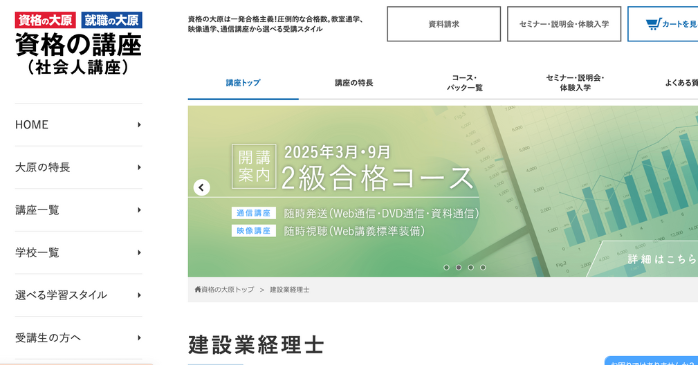This screenshot has height=365, width=698.
Task: Click the shopping cart icon
Action: [x=653, y=24]
